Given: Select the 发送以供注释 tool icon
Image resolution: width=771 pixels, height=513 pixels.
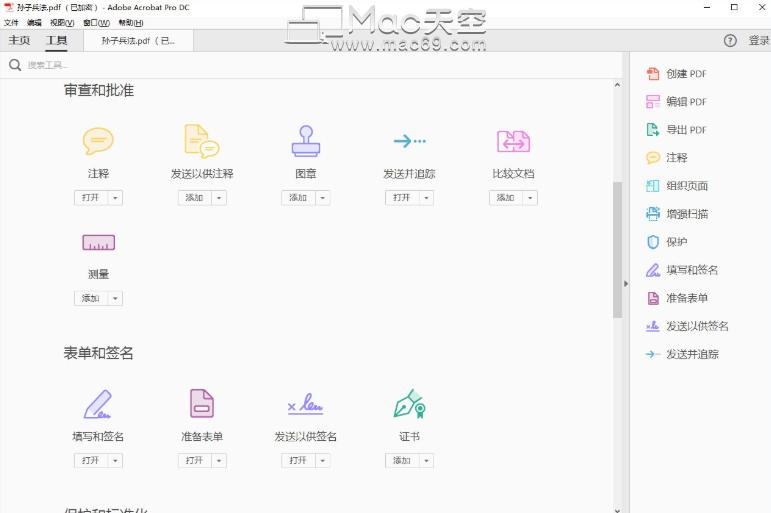Looking at the screenshot, I should click(202, 141).
